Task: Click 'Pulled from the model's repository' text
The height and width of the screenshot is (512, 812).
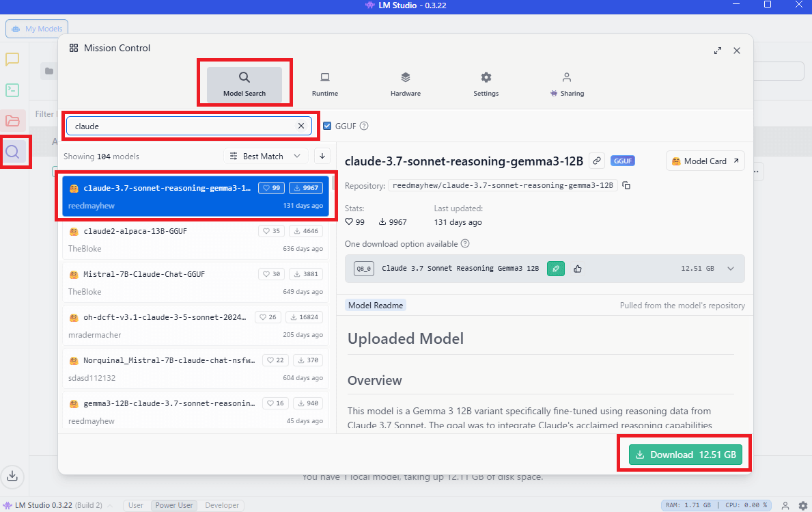Action: (682, 306)
